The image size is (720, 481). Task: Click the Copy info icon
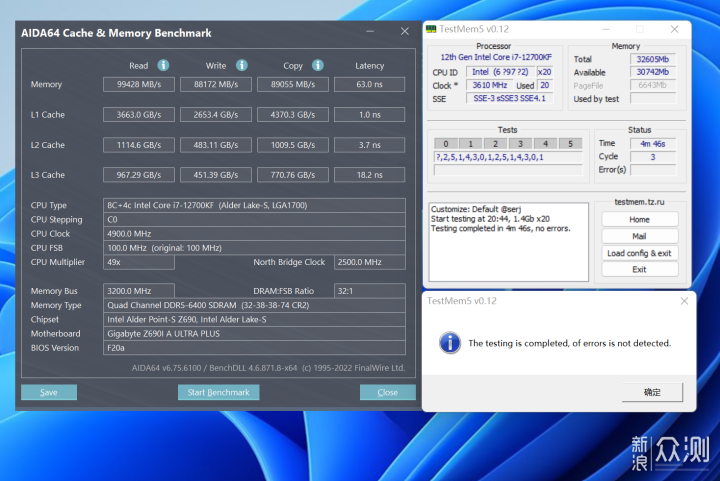318,65
